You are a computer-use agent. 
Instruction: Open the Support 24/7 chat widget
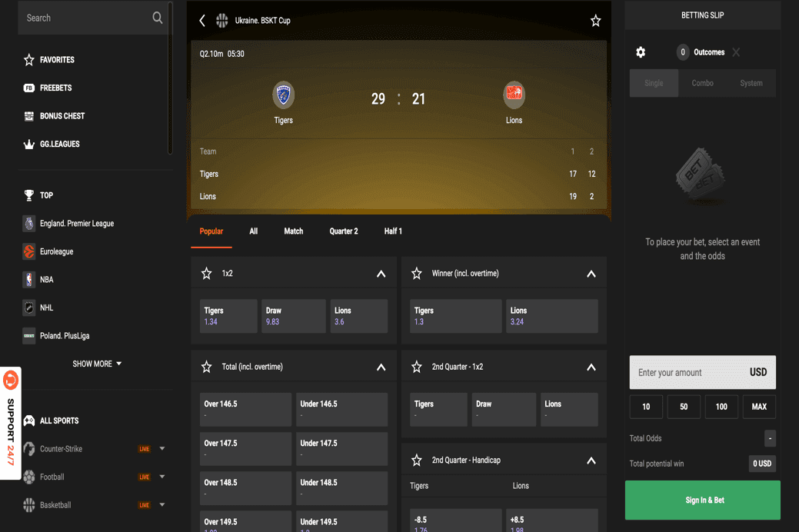tap(11, 423)
